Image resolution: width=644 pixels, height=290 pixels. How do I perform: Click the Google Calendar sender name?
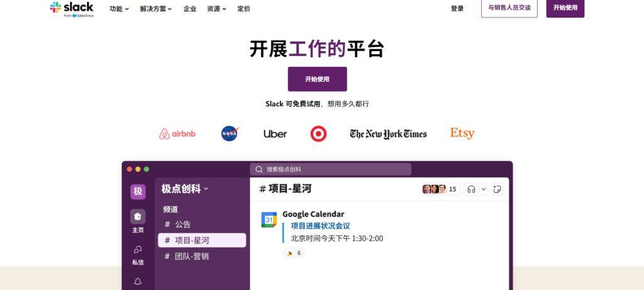point(313,214)
